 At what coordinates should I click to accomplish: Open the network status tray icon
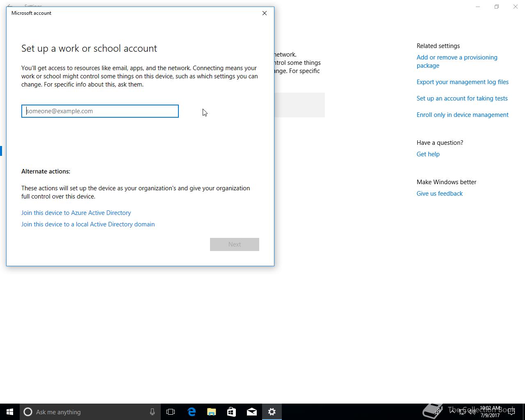(462, 412)
